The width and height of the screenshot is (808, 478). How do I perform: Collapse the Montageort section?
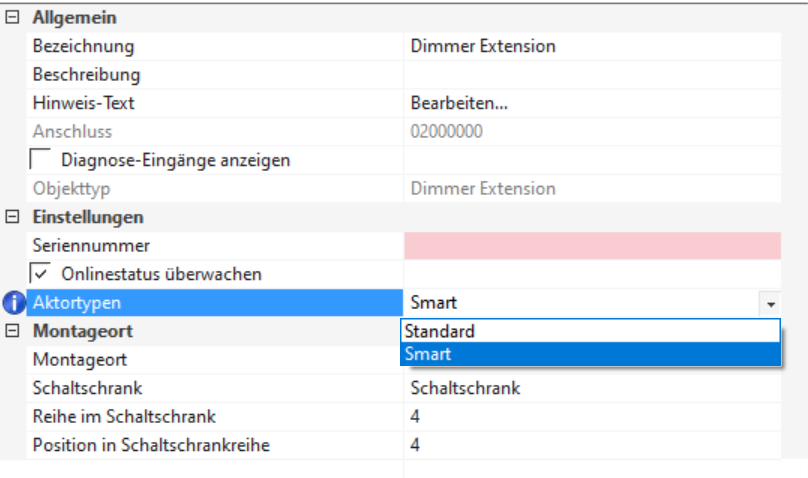13,331
